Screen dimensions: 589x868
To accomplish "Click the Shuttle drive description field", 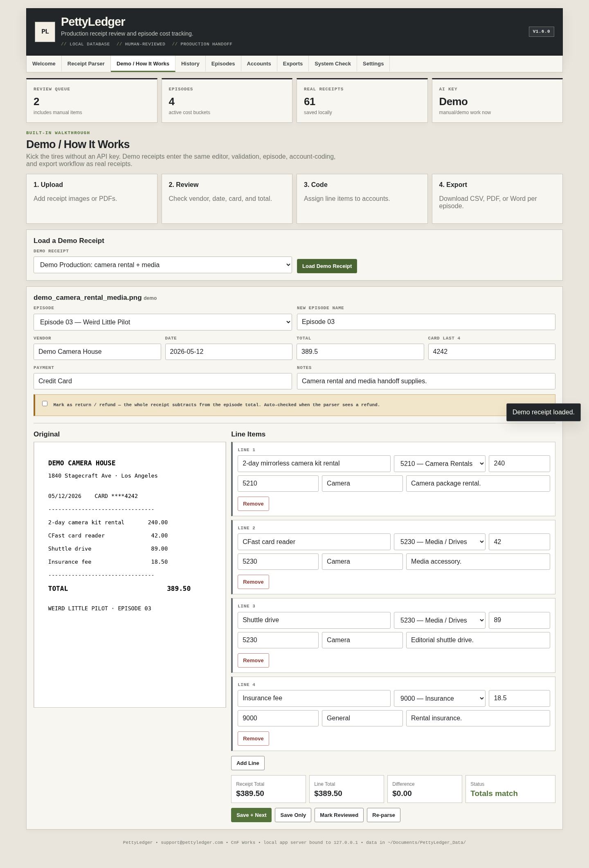I will tap(314, 620).
